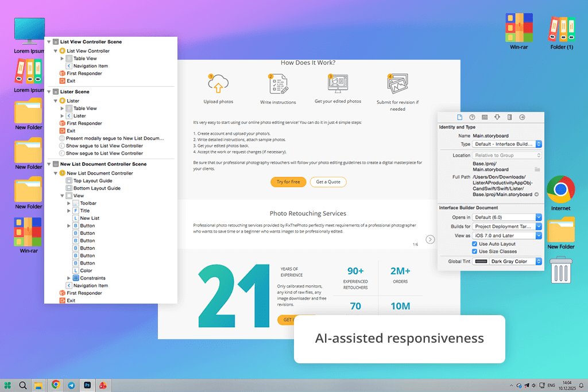
Task: Open the Win-rar icon at top right
Action: 519,28
